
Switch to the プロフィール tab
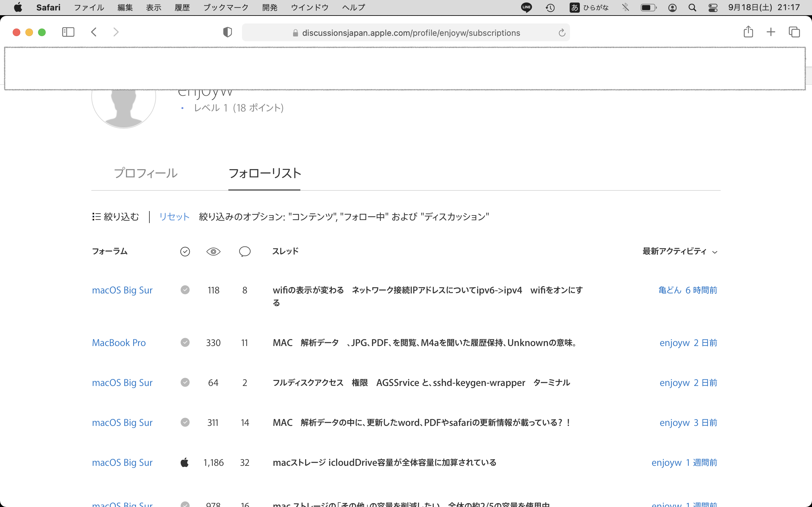[146, 173]
